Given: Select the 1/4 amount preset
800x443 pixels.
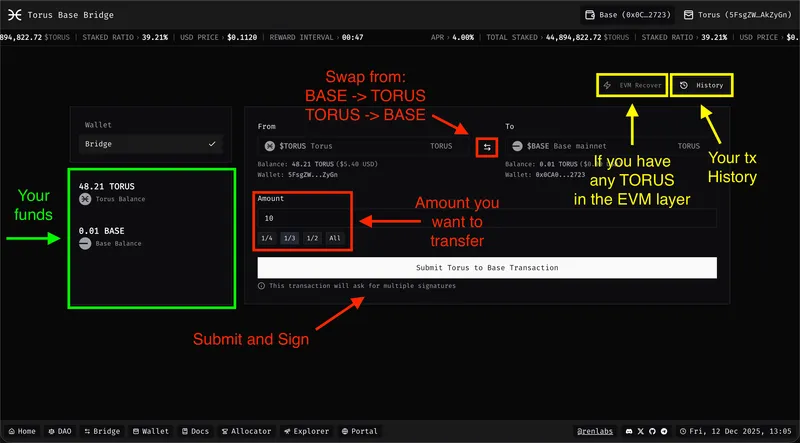Looking at the screenshot, I should 267,238.
